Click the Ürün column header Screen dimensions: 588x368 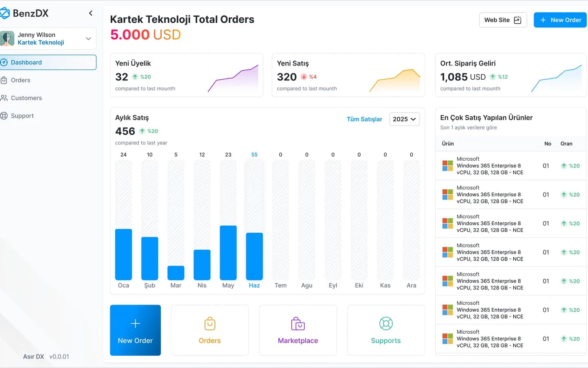(x=448, y=144)
